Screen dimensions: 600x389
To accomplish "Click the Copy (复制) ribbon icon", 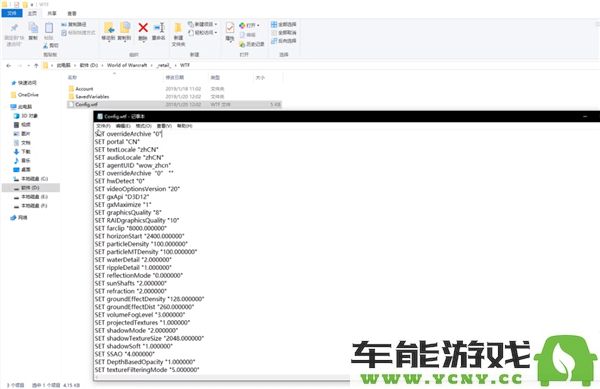I will 33,28.
